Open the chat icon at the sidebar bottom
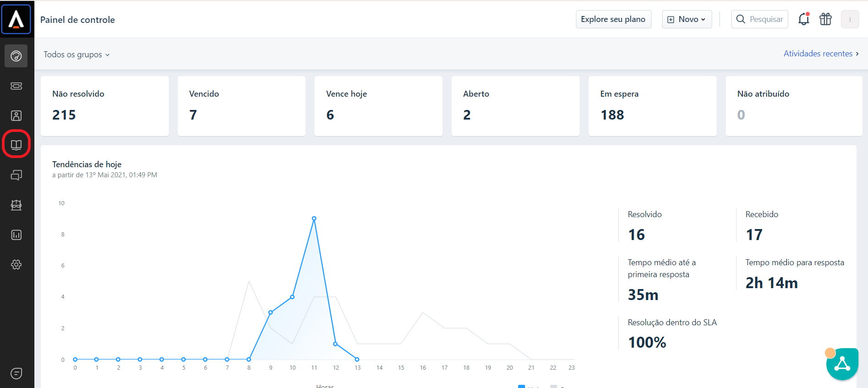 pos(16,373)
